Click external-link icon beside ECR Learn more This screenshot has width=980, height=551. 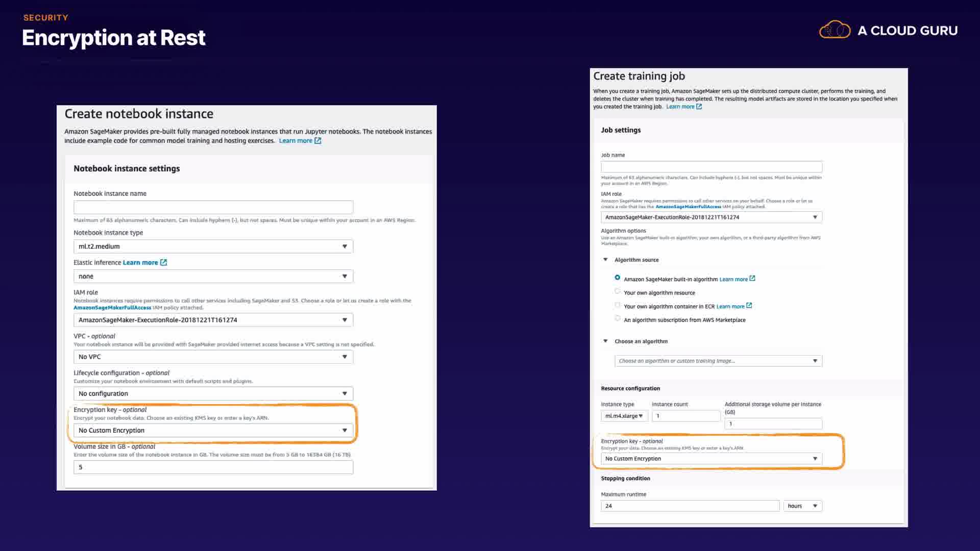749,306
